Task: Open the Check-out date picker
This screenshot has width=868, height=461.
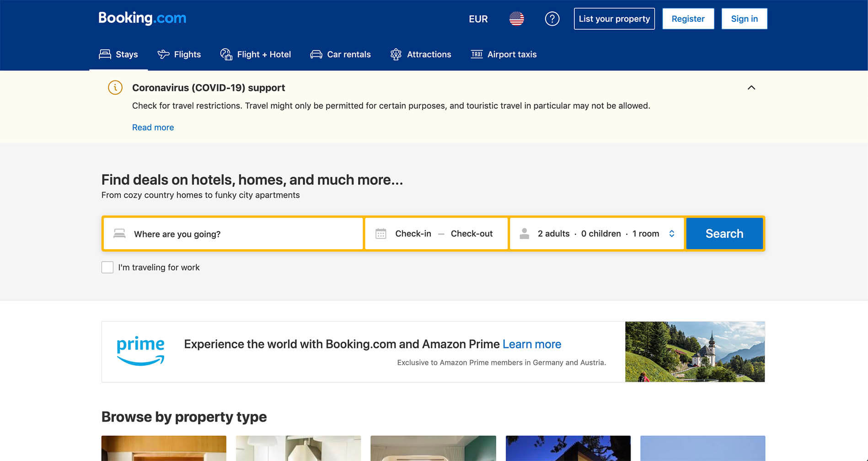Action: click(x=472, y=234)
